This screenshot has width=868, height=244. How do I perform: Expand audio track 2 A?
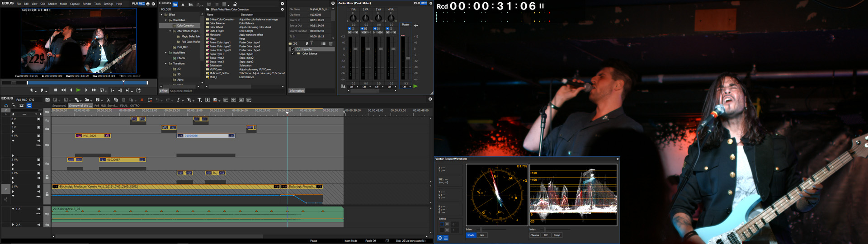pos(13,225)
